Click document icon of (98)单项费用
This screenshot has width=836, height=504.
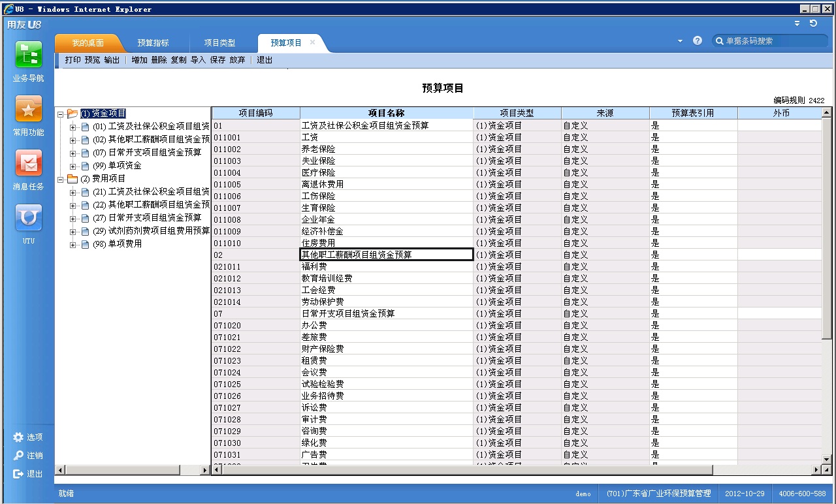click(85, 244)
